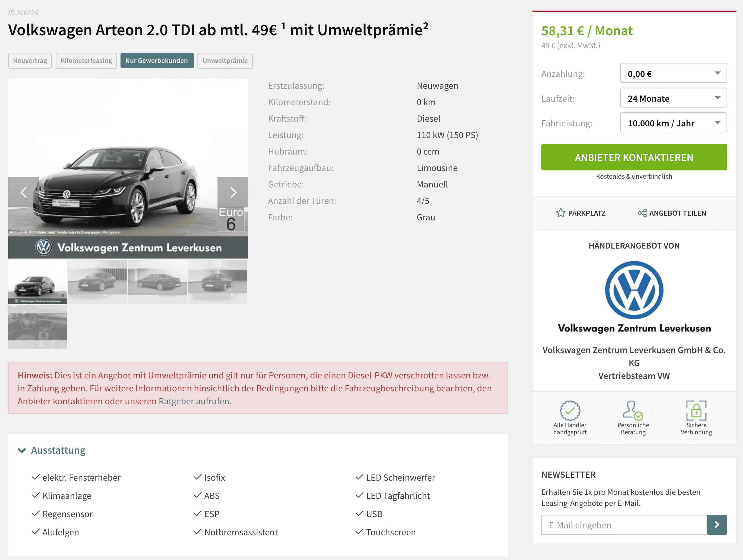Click Angebot teilen link
Image resolution: width=743 pixels, height=560 pixels.
(672, 213)
